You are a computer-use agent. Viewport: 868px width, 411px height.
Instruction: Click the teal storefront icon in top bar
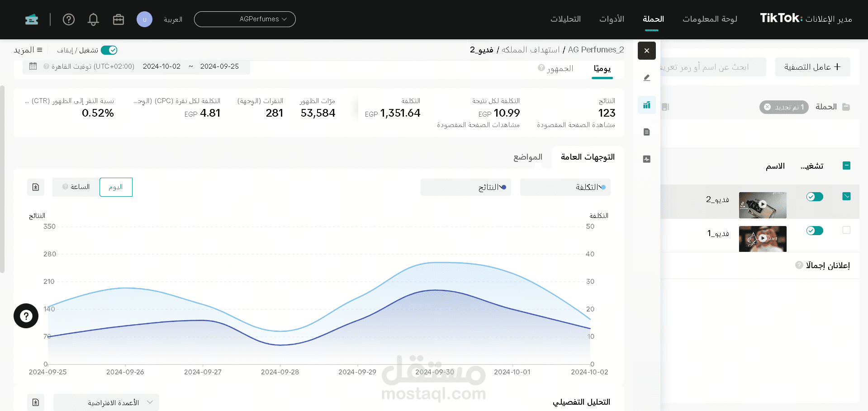tap(32, 19)
